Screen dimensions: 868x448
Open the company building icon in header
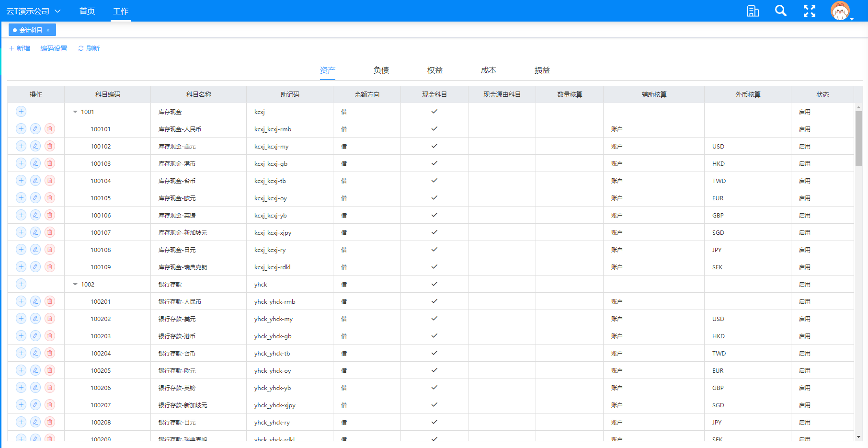coord(753,11)
